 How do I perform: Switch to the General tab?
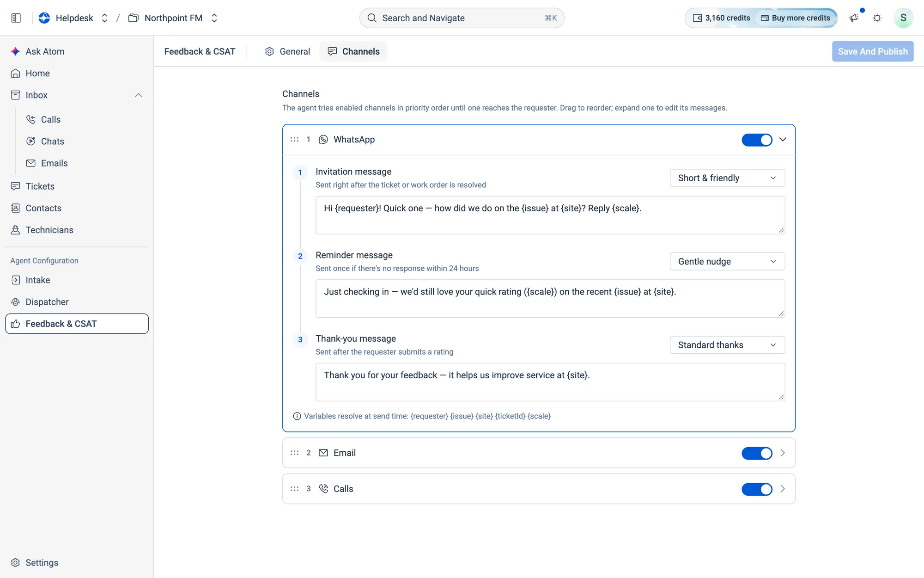[287, 51]
